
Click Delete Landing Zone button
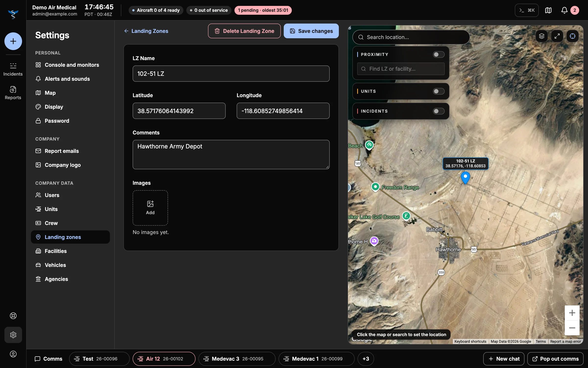point(244,31)
